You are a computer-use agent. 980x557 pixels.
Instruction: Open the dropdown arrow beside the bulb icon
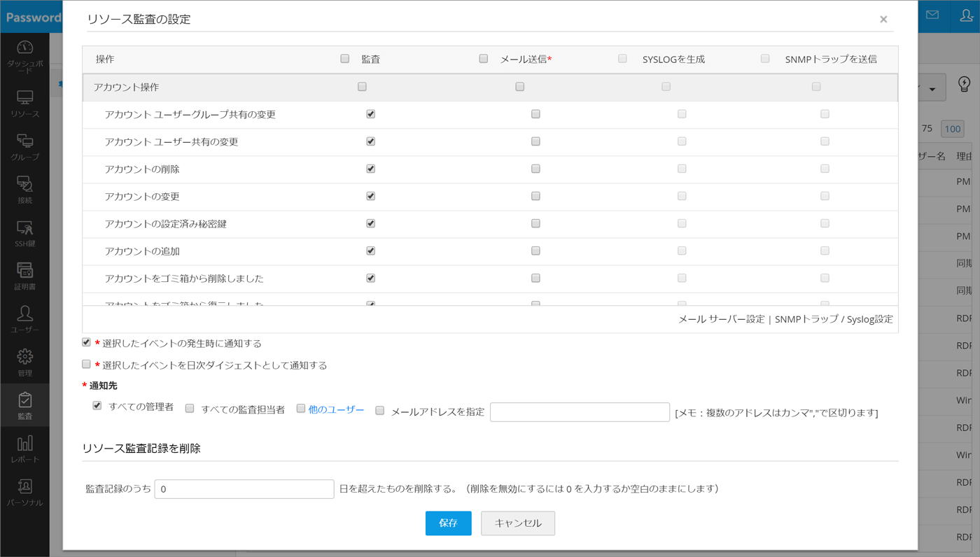932,89
